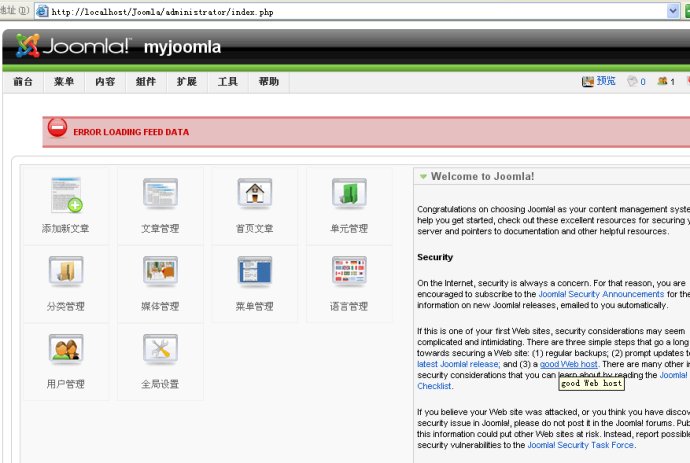Open the 语言管理 language manager icon
The height and width of the screenshot is (463, 690).
pos(349,271)
